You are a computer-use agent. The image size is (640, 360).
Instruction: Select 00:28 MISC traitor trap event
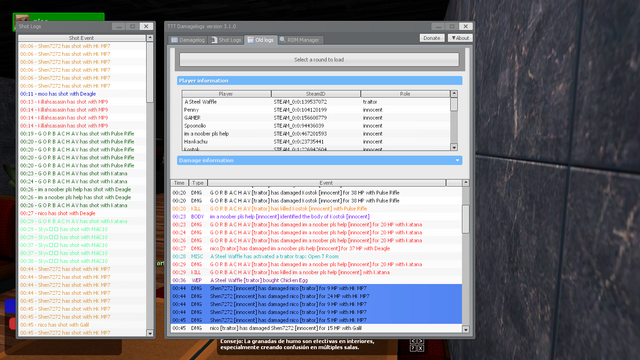point(316,256)
